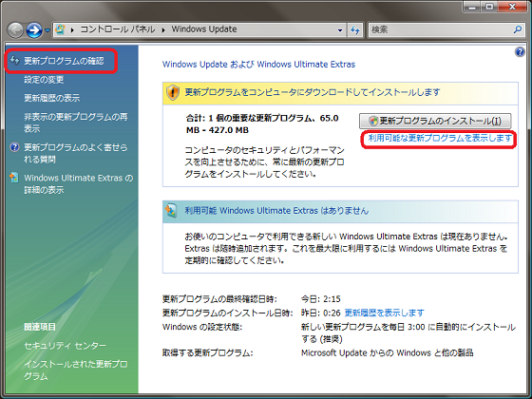Viewport: 532px width, 399px height.
Task: Click the 昨日: 0:26 install date value
Action: (321, 313)
